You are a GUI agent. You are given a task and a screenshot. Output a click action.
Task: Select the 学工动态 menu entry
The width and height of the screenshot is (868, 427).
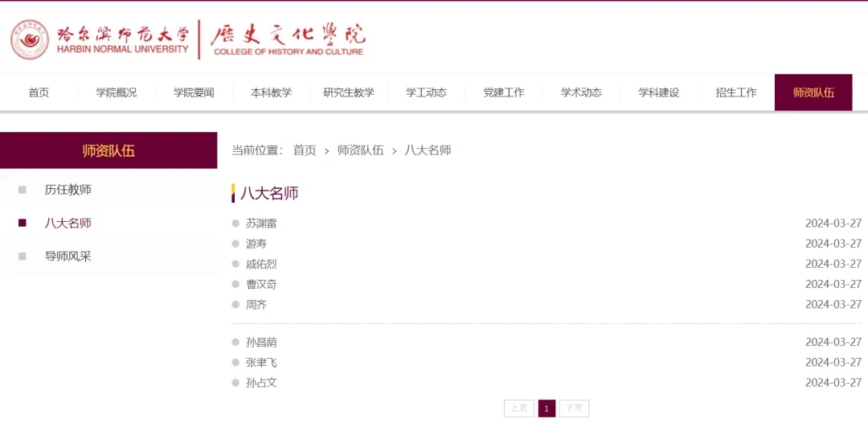[x=426, y=92]
